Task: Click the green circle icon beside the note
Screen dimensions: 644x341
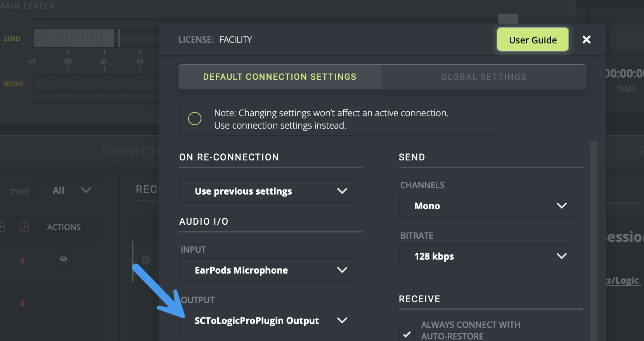Action: tap(195, 119)
